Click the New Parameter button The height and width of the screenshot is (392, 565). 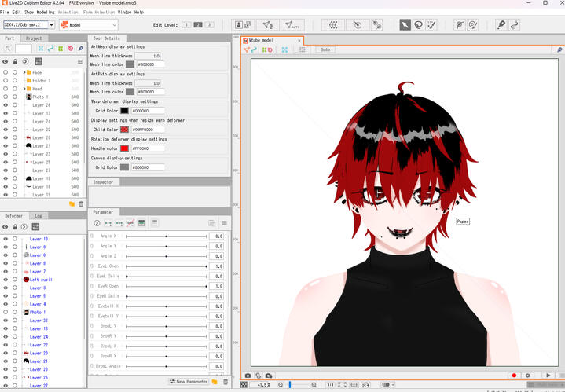(x=188, y=382)
